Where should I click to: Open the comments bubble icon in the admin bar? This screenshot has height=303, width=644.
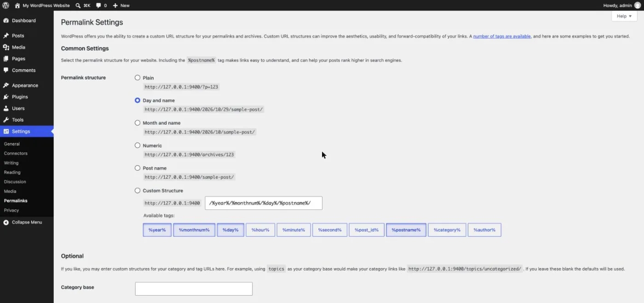pyautogui.click(x=98, y=6)
